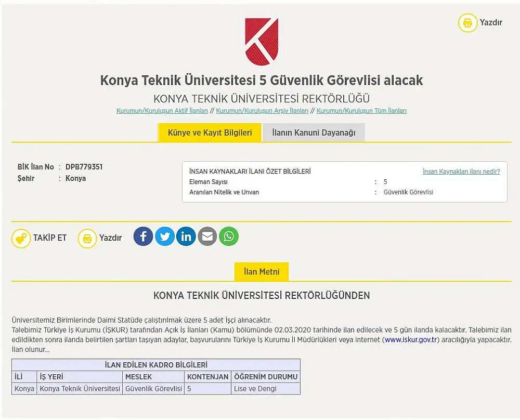Viewport: 520px width, 420px height.
Task: Open Kurumun/Kuruluşun Tüm İlanları link
Action: click(361, 111)
